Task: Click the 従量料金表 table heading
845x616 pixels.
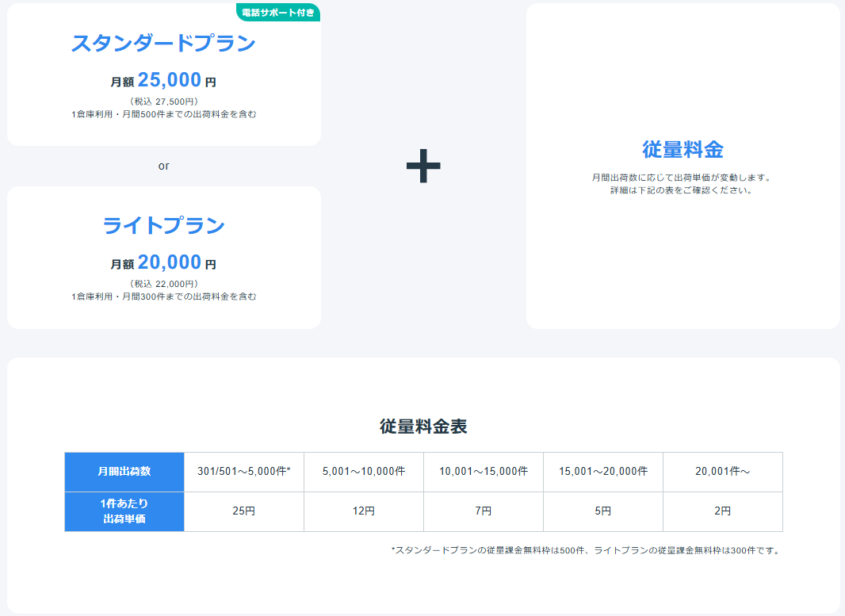Action: (x=423, y=427)
